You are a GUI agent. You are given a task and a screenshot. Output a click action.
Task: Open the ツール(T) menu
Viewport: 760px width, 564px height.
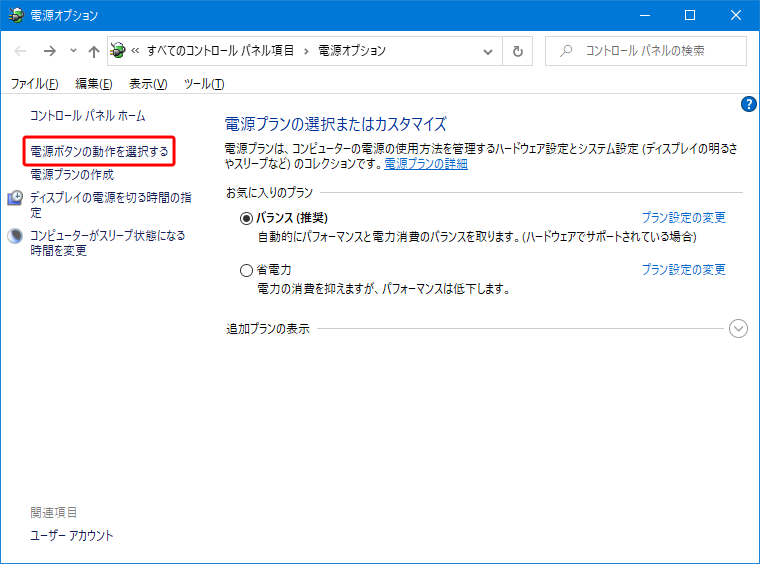204,84
